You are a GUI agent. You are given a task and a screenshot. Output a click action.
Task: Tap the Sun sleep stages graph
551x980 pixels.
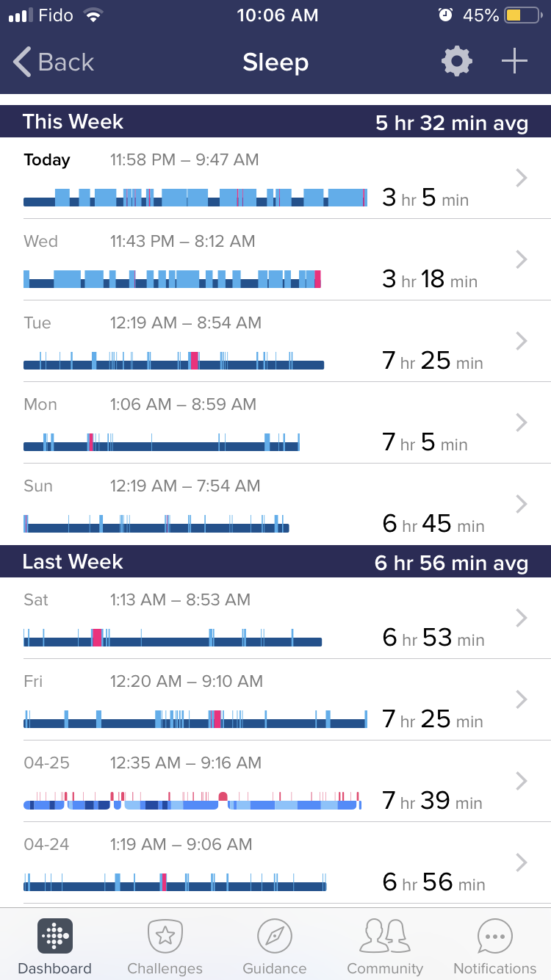(156, 525)
